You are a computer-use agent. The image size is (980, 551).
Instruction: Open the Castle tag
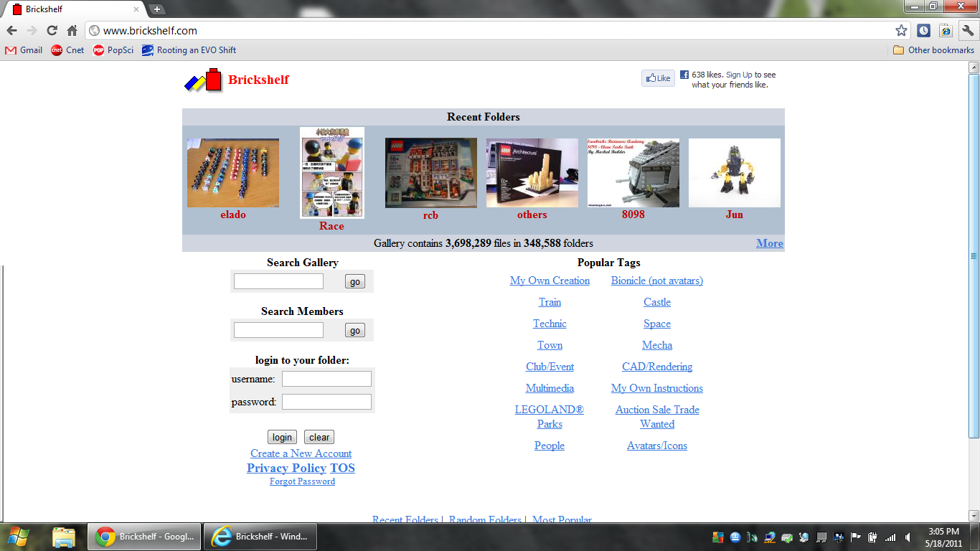click(657, 302)
